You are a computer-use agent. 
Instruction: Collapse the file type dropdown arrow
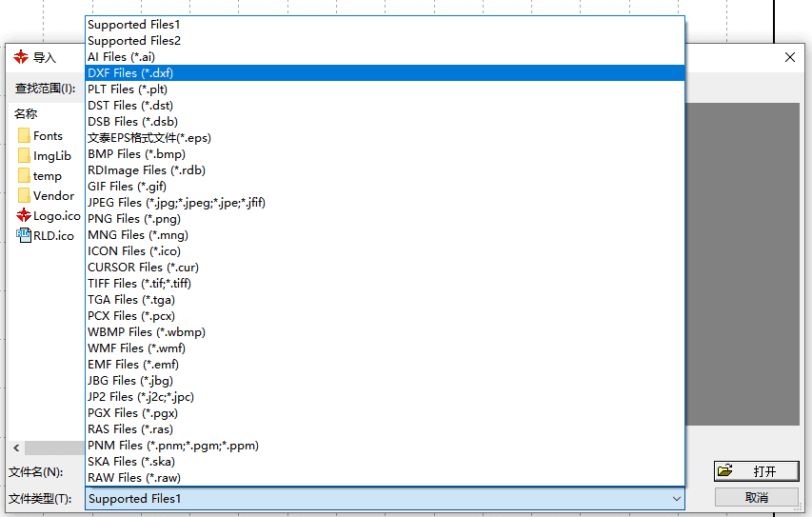[x=676, y=499]
